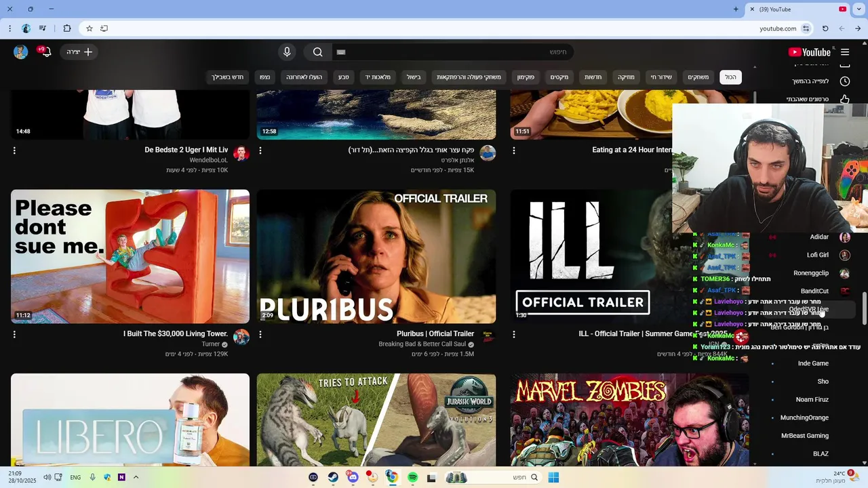Open options for ILL Official Trailer video
Image resolution: width=868 pixels, height=488 pixels.
point(514,334)
